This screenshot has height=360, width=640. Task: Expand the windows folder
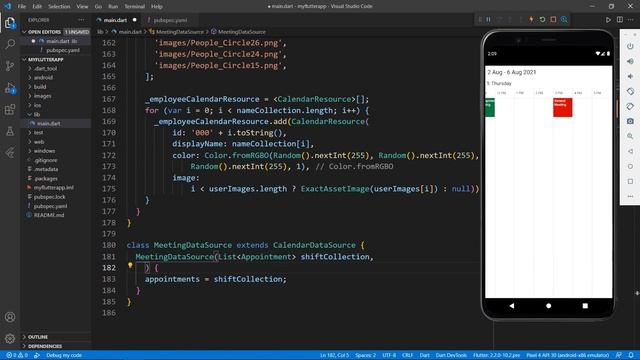coord(44,151)
